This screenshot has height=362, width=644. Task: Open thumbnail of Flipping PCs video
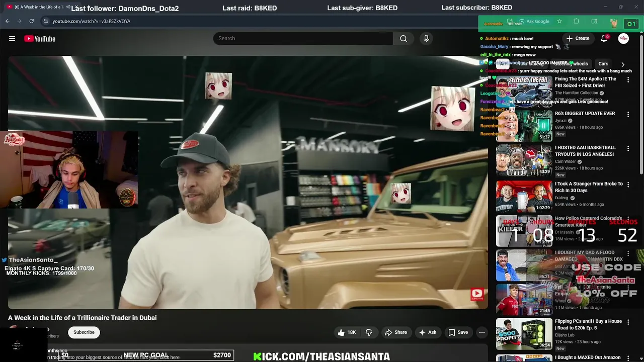coord(524,333)
